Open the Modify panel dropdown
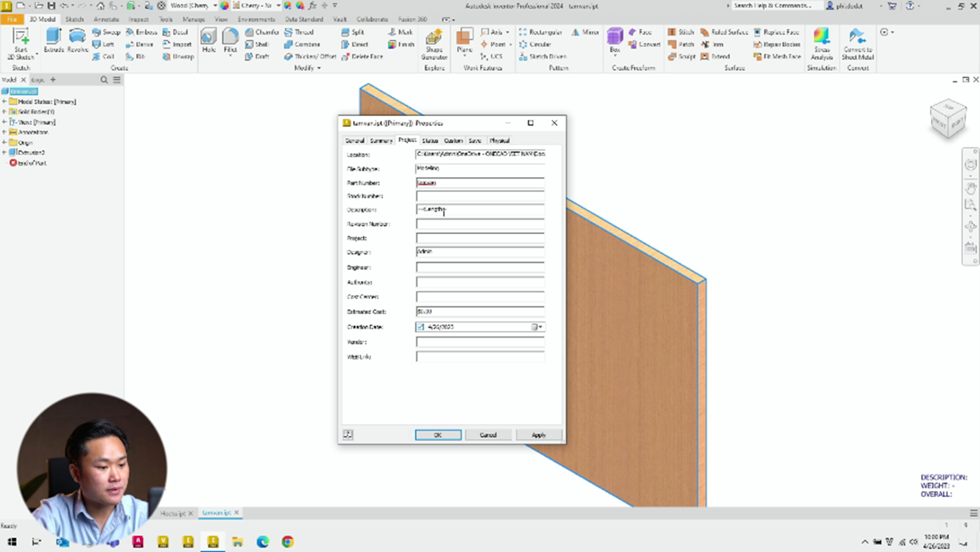 tap(307, 68)
